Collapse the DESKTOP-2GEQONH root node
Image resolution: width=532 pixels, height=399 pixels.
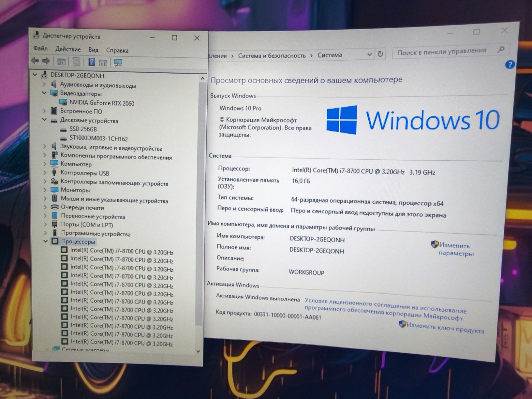coord(35,75)
